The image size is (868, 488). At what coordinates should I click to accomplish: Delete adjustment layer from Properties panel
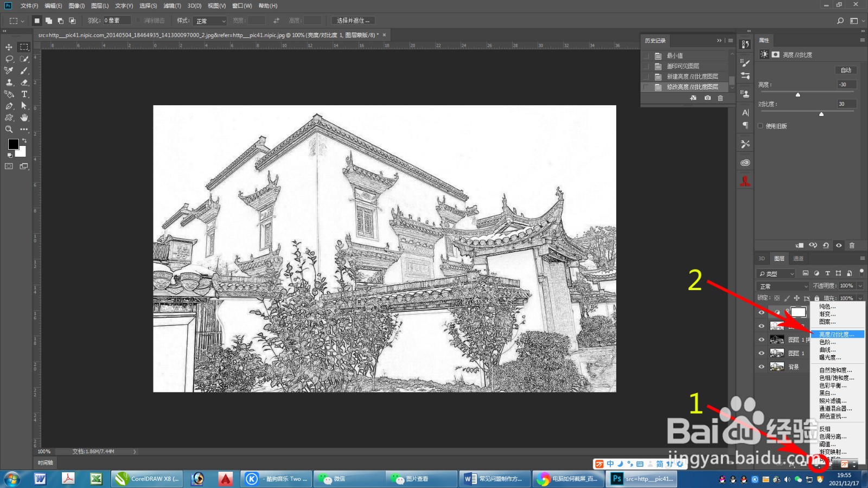pyautogui.click(x=852, y=245)
